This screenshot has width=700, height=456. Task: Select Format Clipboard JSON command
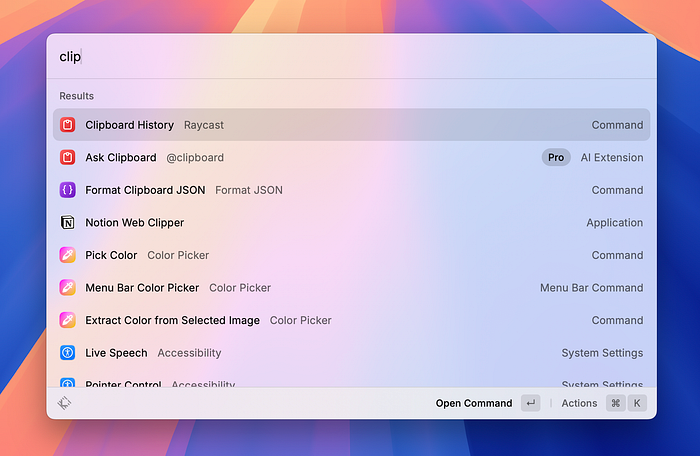coord(351,190)
